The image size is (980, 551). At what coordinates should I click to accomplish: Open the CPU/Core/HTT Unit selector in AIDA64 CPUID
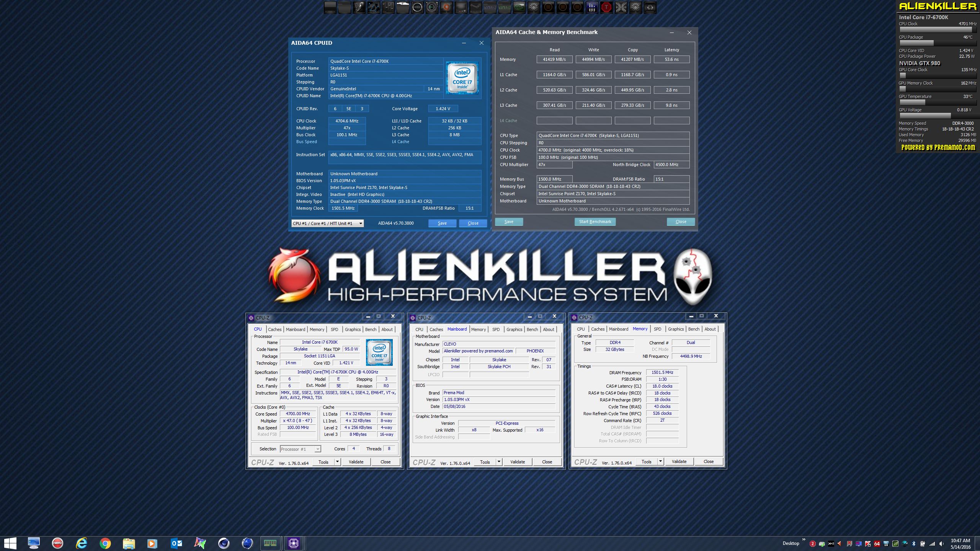[x=327, y=223]
